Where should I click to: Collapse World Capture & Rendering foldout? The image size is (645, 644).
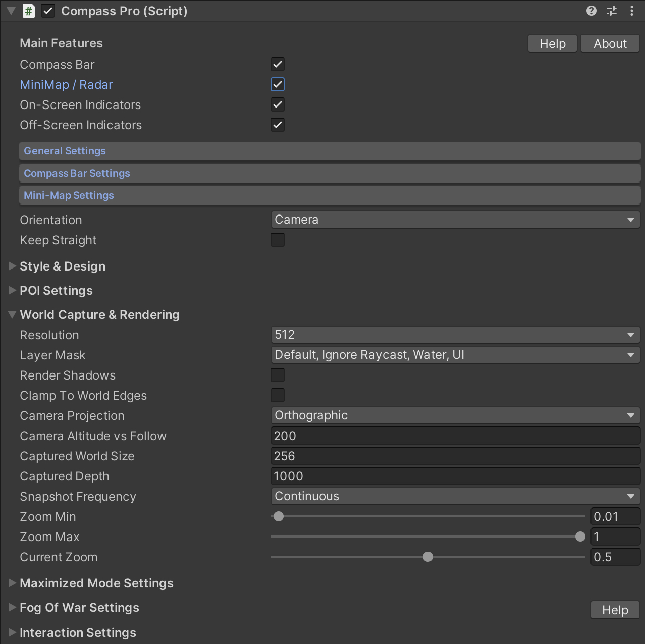coord(13,314)
